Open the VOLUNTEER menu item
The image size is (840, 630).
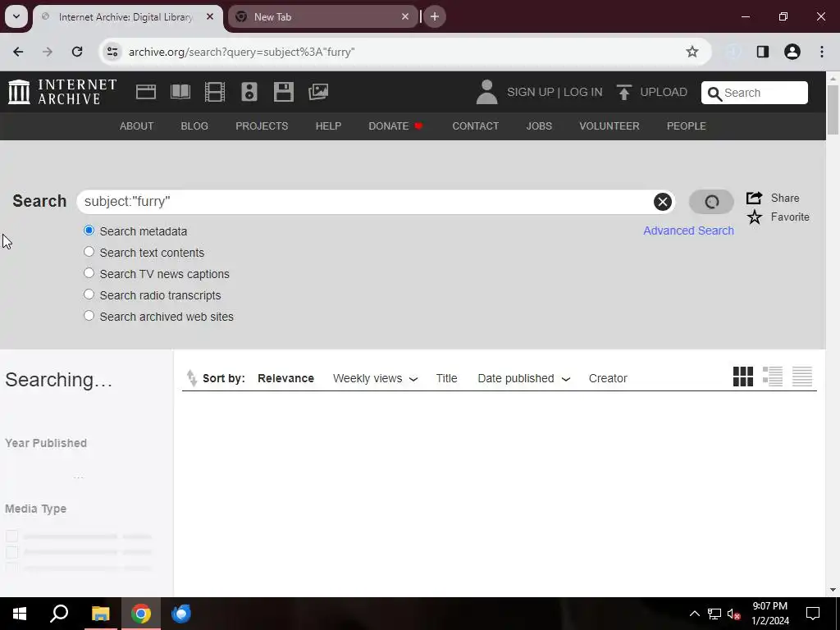coord(609,126)
